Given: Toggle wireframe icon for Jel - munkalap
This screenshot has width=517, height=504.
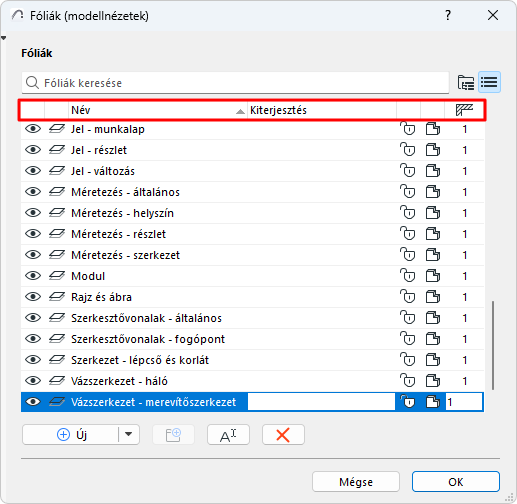Looking at the screenshot, I should (433, 129).
